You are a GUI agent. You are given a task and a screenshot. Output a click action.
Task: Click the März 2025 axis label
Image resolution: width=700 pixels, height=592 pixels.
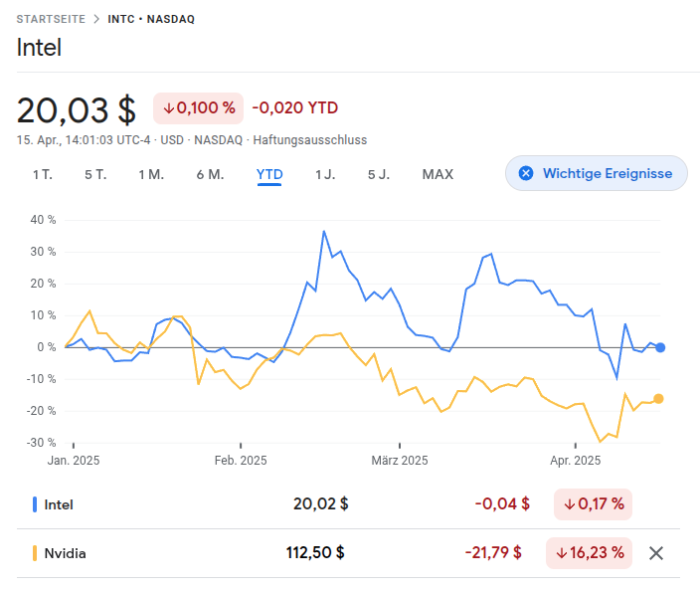[400, 461]
